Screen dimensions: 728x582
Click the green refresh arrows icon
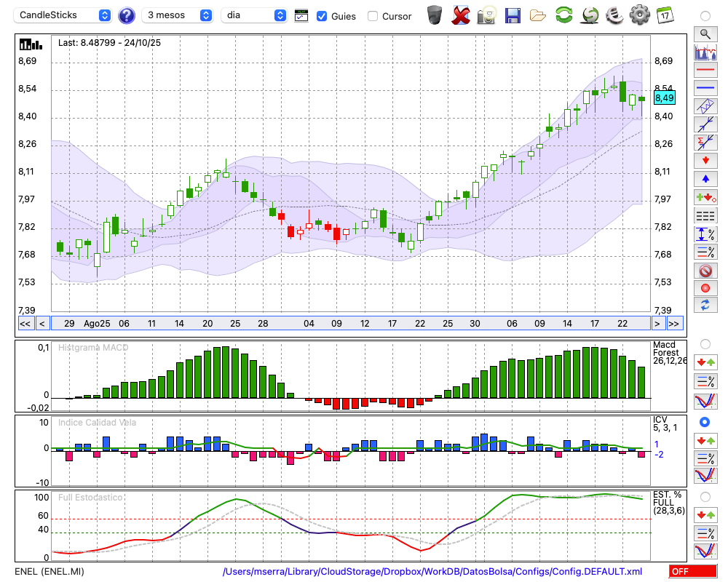563,15
